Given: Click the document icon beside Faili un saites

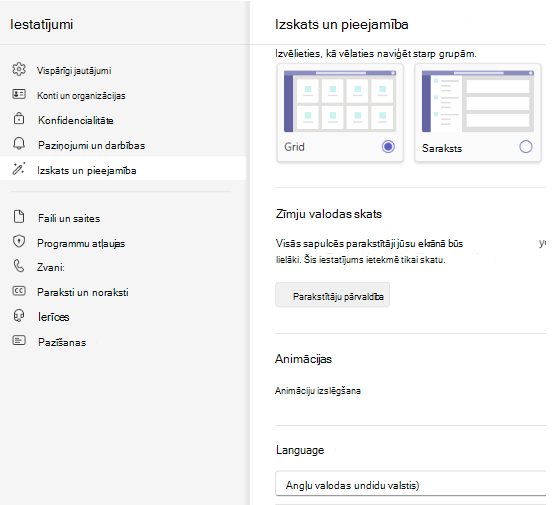Looking at the screenshot, I should (x=19, y=217).
